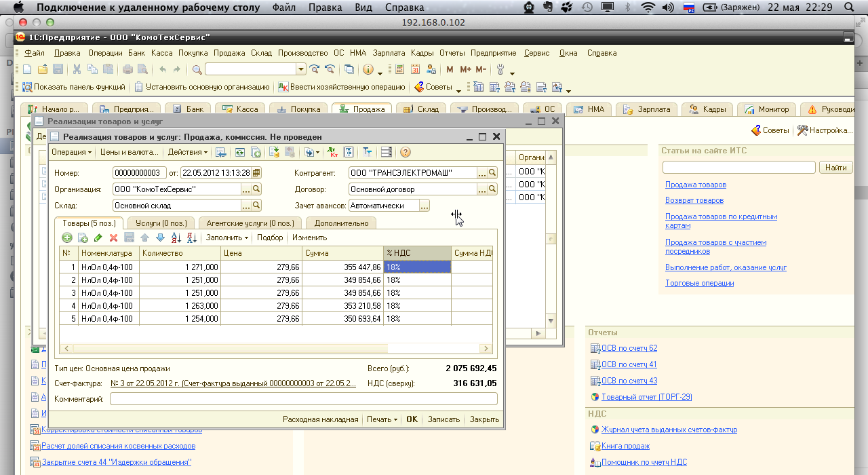Click the Сумма cell 353 210,58
Viewport: 868px width, 475px height.
click(342, 306)
